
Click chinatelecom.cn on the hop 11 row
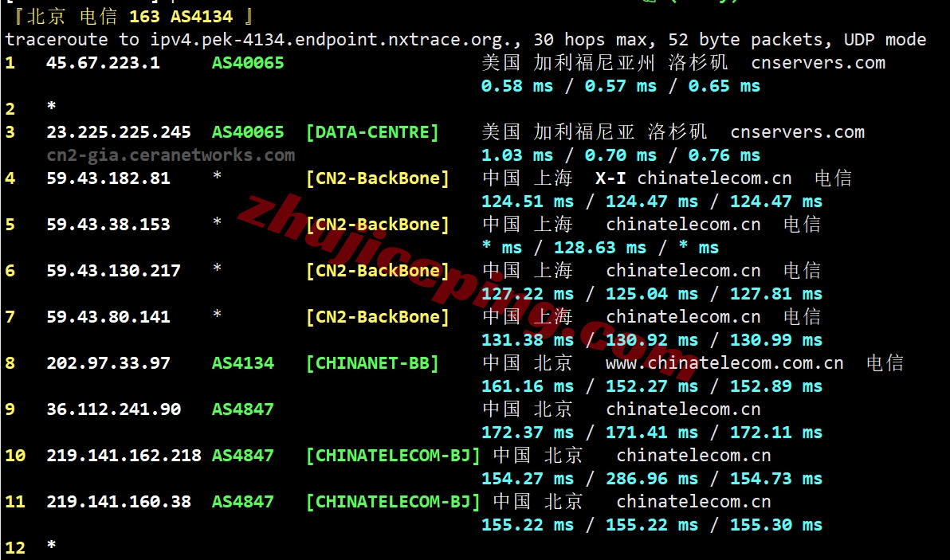[x=693, y=502]
